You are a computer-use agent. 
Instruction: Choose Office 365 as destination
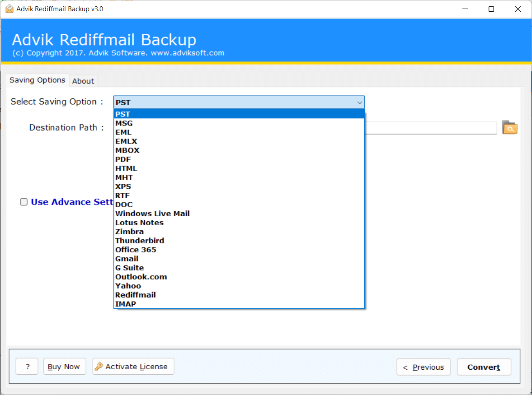click(x=239, y=250)
